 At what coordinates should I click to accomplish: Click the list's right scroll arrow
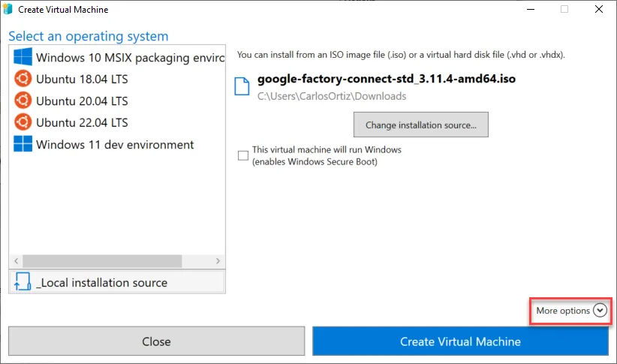pyautogui.click(x=218, y=261)
